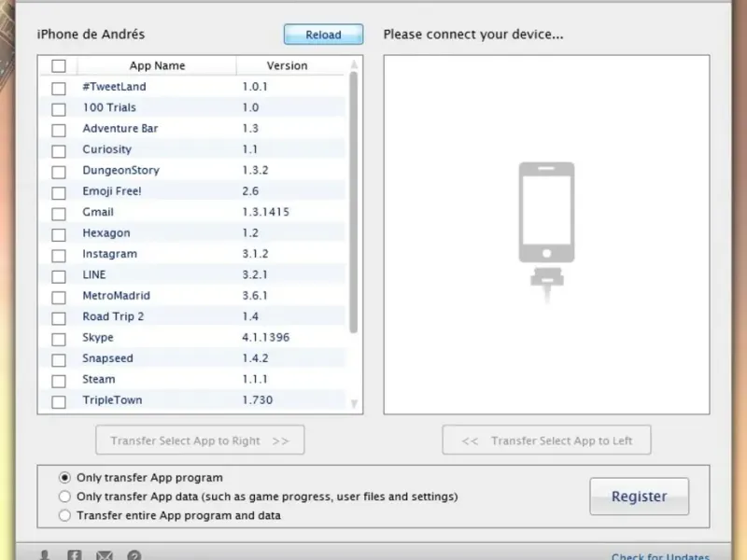Click Transfer Select App to Left button

546,440
